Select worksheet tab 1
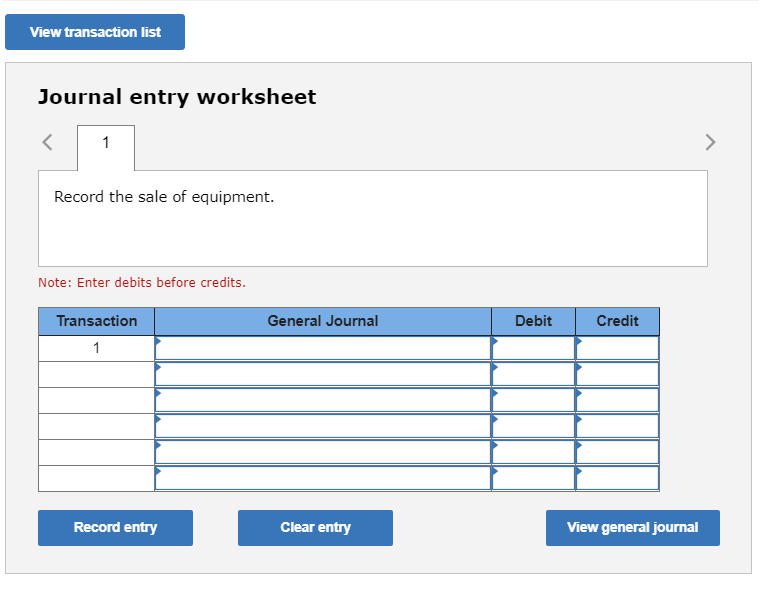Image resolution: width=759 pixels, height=600 pixels. [106, 148]
